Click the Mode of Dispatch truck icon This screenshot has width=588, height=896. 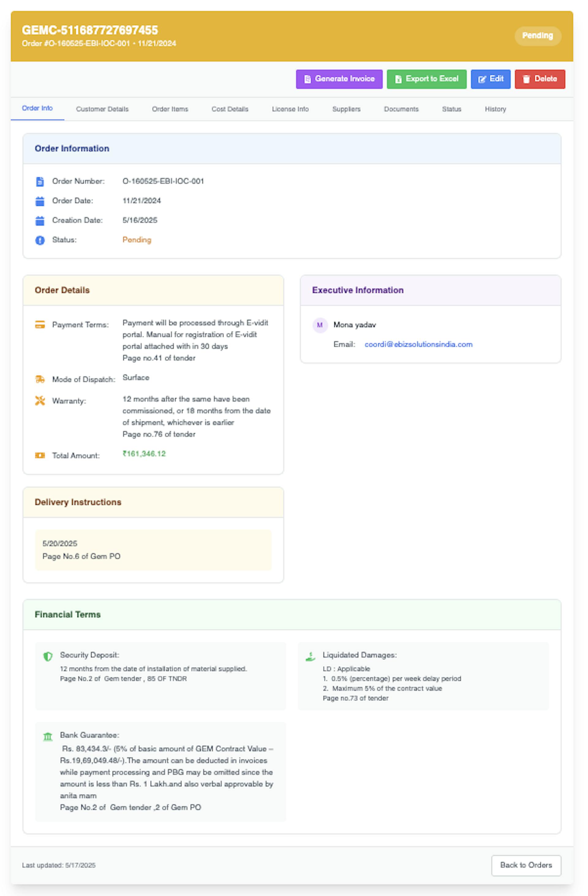(40, 379)
